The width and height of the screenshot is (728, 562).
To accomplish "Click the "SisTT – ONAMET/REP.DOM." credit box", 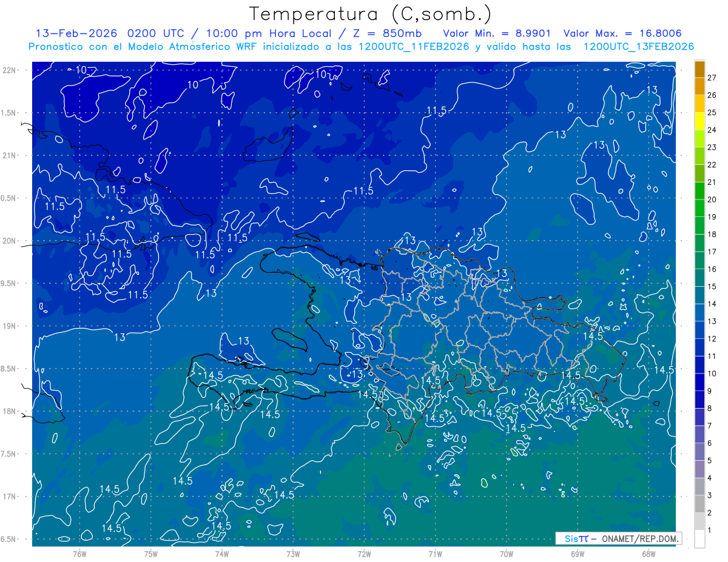I will pyautogui.click(x=618, y=538).
